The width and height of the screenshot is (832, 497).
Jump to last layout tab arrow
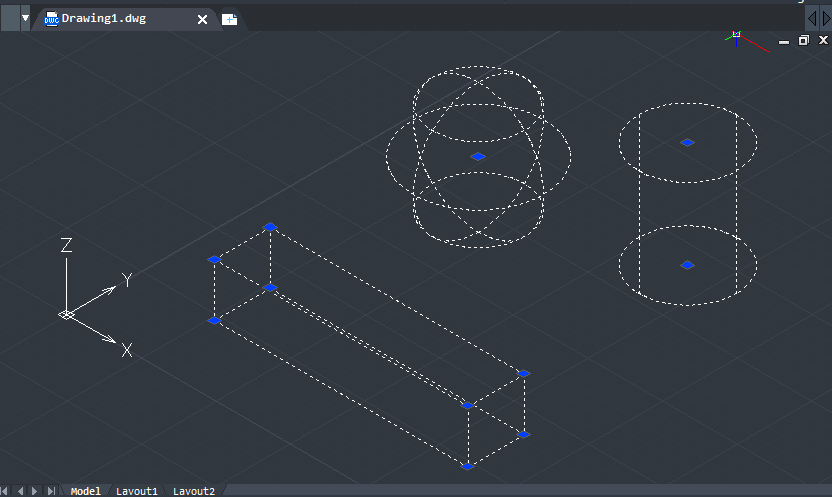coord(50,491)
